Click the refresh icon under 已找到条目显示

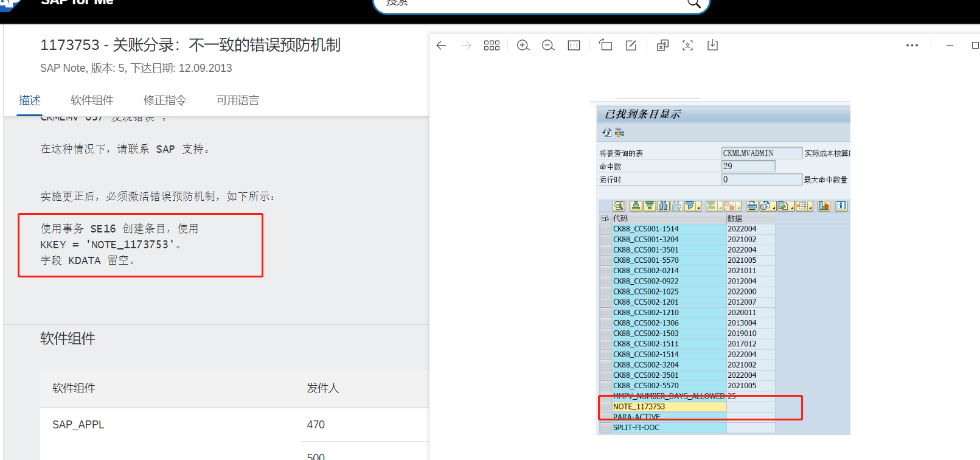pos(606,133)
